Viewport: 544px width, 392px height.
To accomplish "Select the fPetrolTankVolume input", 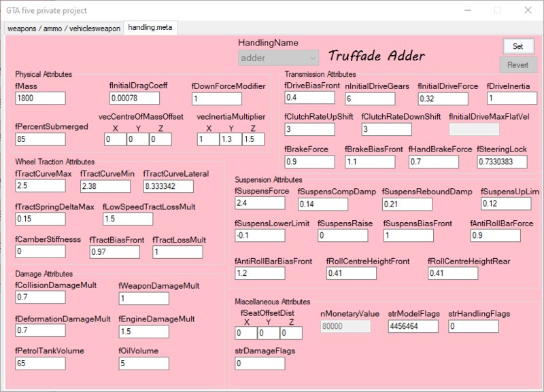I will click(40, 363).
